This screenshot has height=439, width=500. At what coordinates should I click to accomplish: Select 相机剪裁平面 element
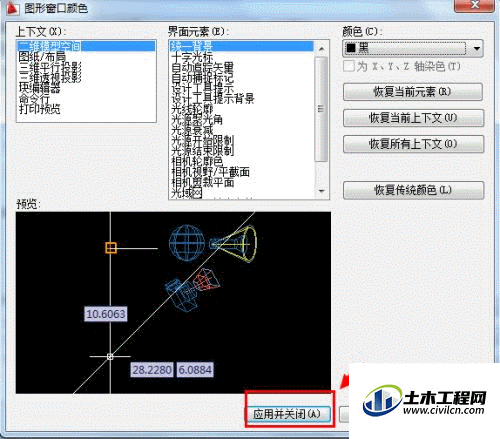202,182
